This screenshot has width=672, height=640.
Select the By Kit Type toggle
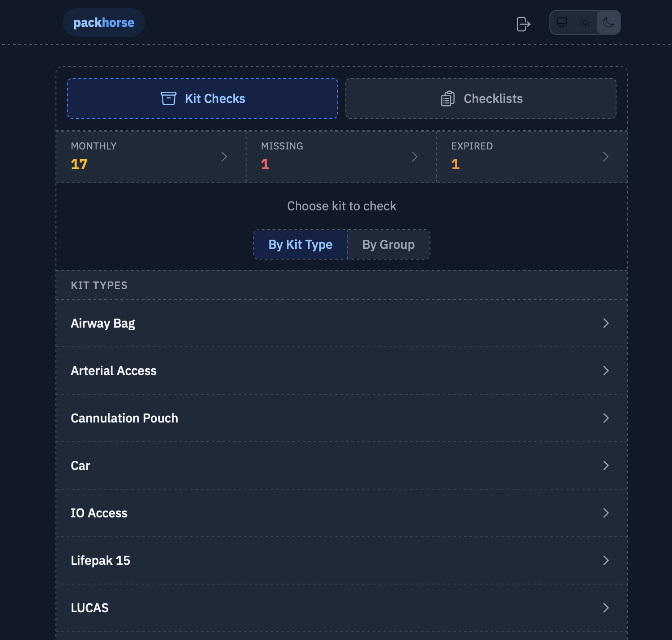coord(300,244)
